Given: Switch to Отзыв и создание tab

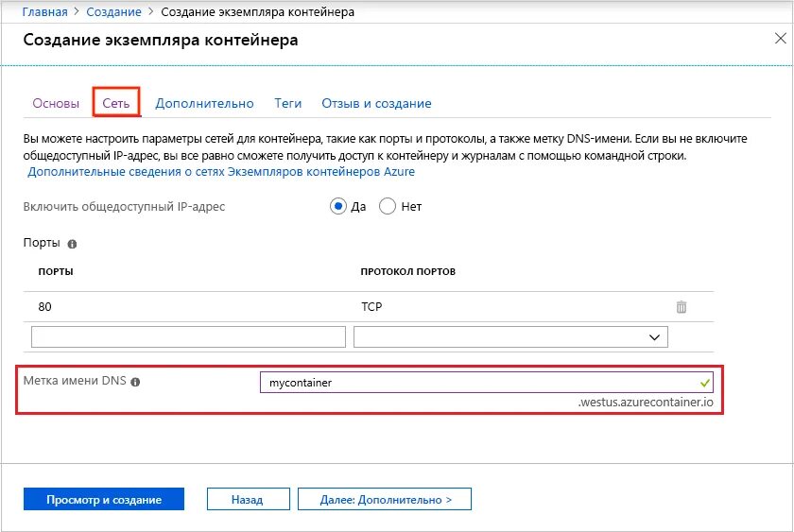Looking at the screenshot, I should pyautogui.click(x=376, y=103).
